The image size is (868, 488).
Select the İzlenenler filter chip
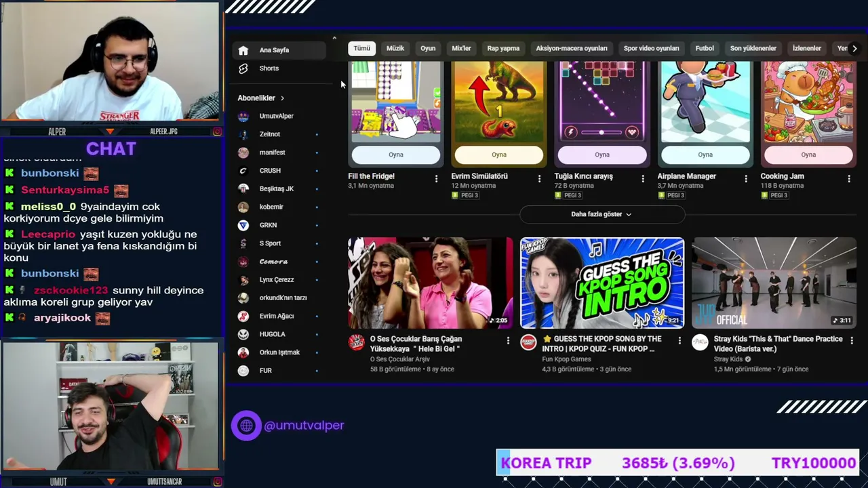pos(807,48)
